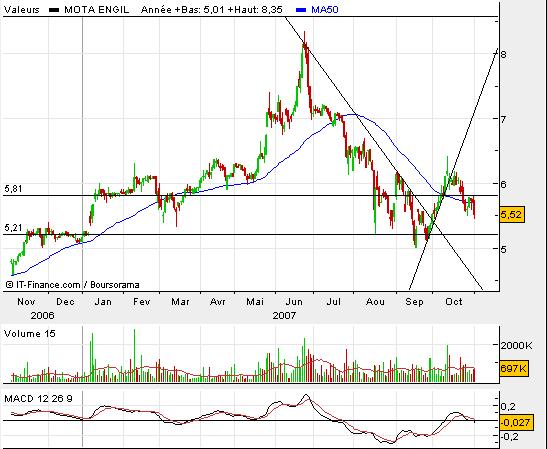Image resolution: width=547 pixels, height=449 pixels.
Task: Click the MOTA ENGIL legend label
Action: pyautogui.click(x=96, y=9)
